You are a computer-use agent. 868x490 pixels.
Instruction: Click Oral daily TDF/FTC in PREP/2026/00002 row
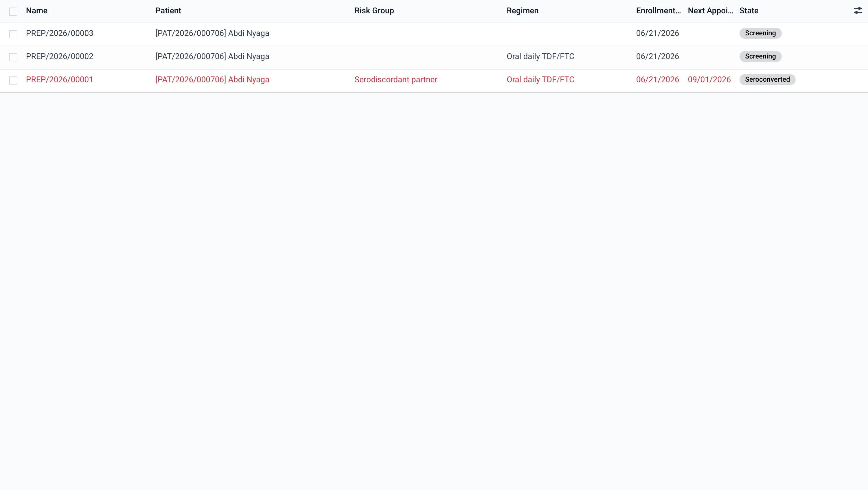540,56
